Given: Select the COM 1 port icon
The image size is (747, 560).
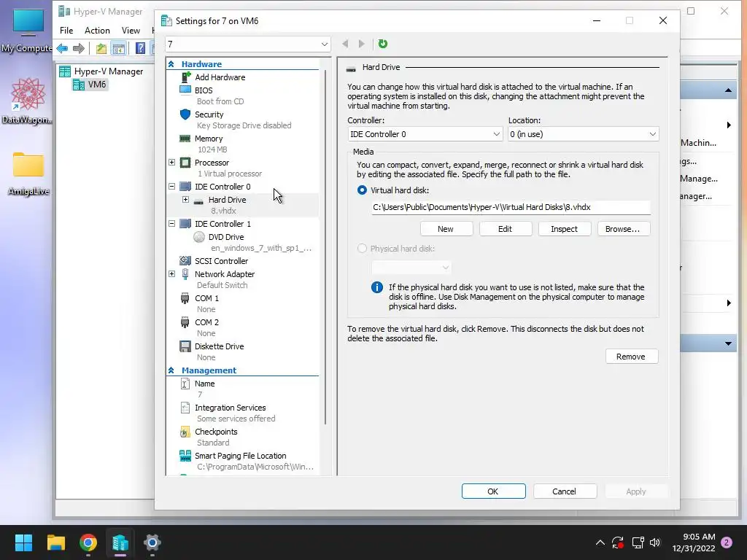Looking at the screenshot, I should tap(185, 298).
